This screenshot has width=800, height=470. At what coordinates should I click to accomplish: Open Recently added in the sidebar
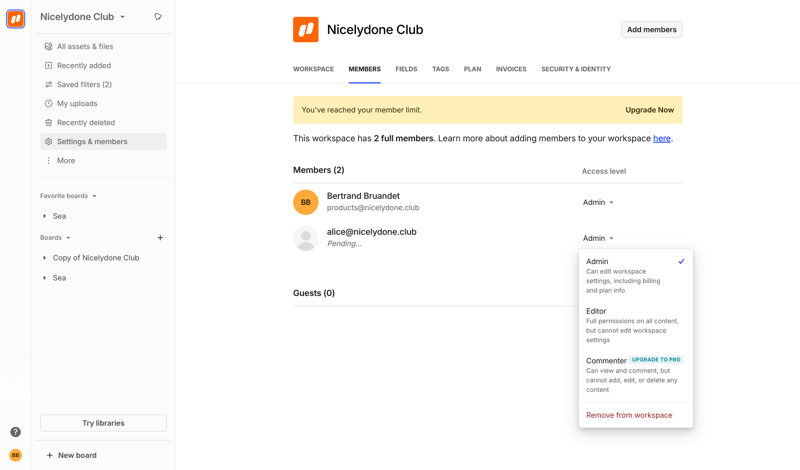(83, 65)
